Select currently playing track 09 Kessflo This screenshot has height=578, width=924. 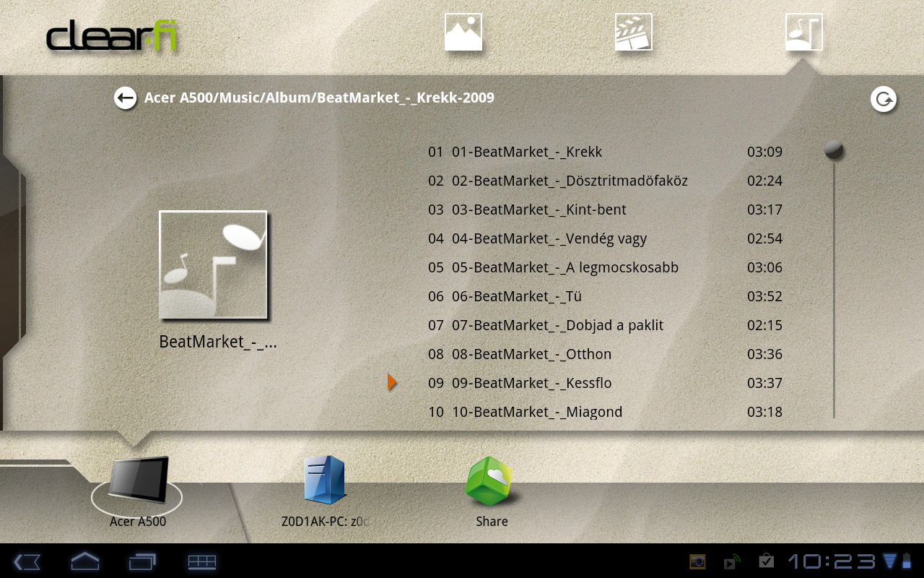pos(531,383)
